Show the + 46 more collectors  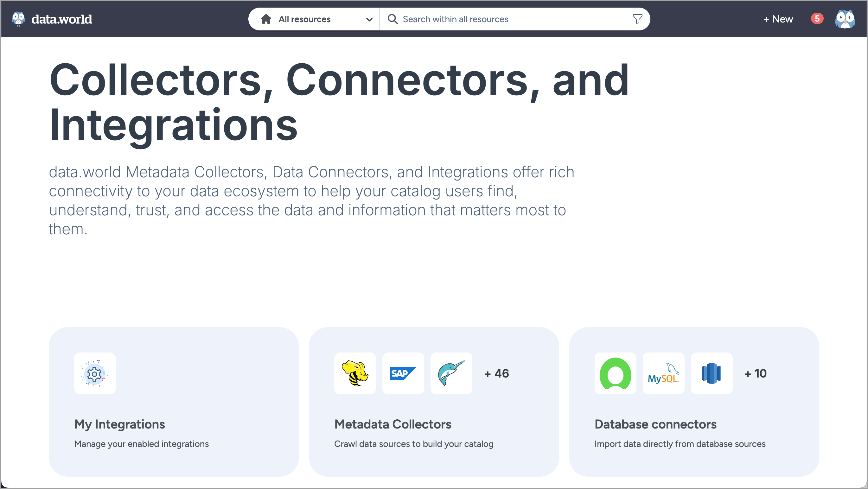[x=496, y=373]
